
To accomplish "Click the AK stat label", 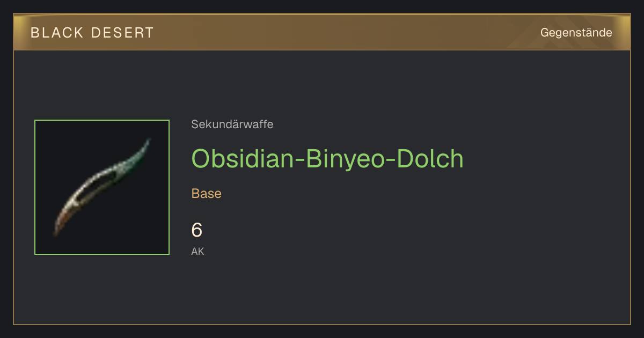I will (197, 251).
